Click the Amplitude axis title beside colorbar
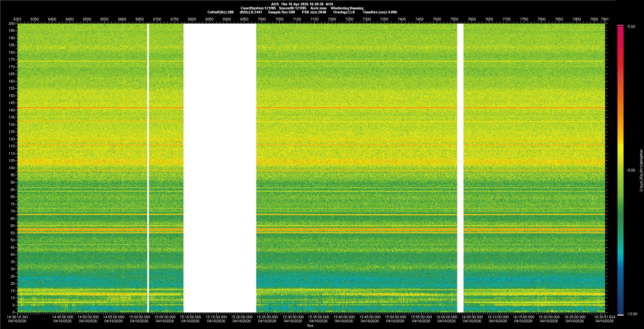 tap(641, 171)
